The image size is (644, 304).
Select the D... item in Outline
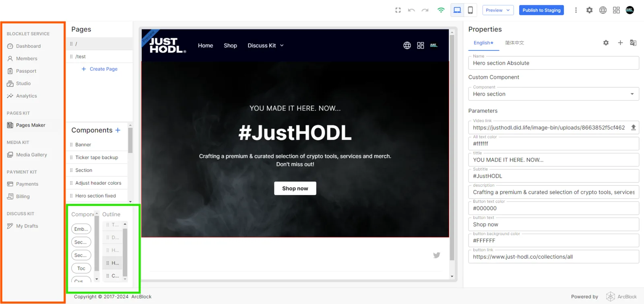[112, 238]
